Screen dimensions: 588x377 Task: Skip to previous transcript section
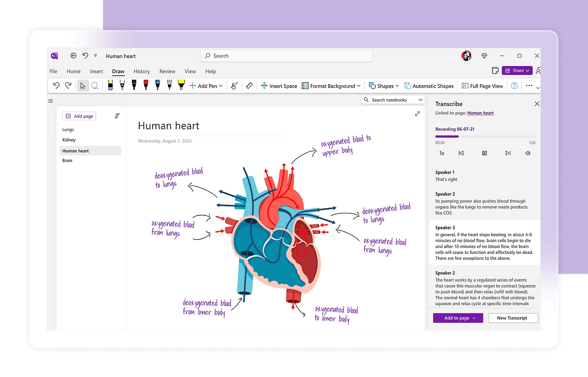click(461, 153)
